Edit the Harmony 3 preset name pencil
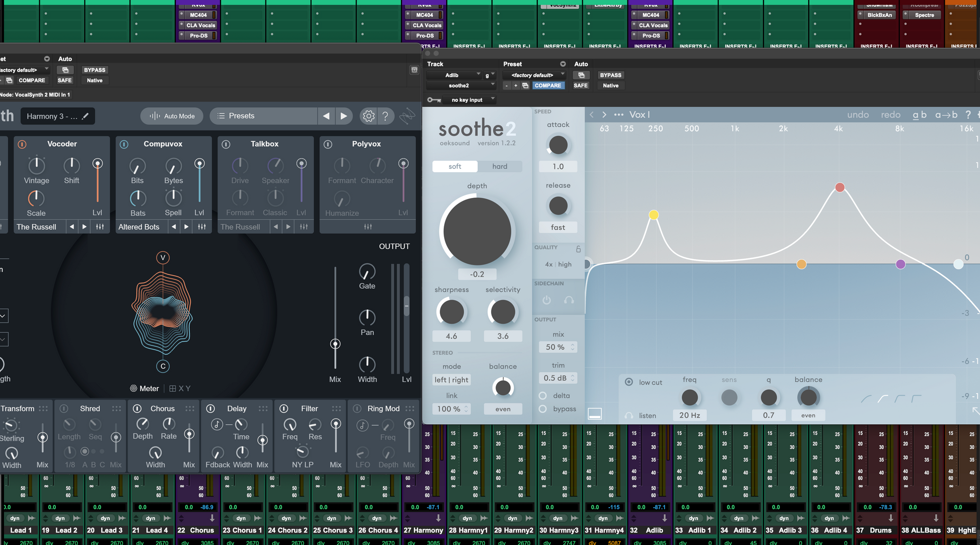980x545 pixels. click(86, 116)
